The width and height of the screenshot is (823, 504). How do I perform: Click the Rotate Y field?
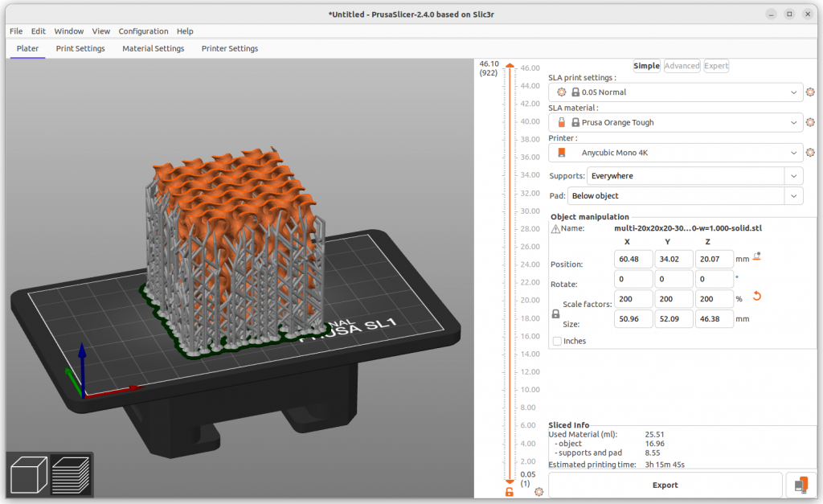pos(674,279)
